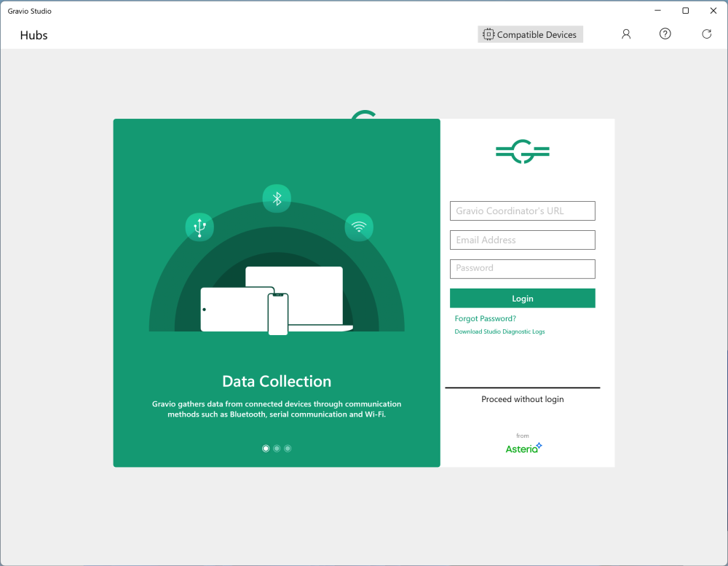Screen dimensions: 728x566
Task: Click the Data Collection slide title
Action: 277,382
